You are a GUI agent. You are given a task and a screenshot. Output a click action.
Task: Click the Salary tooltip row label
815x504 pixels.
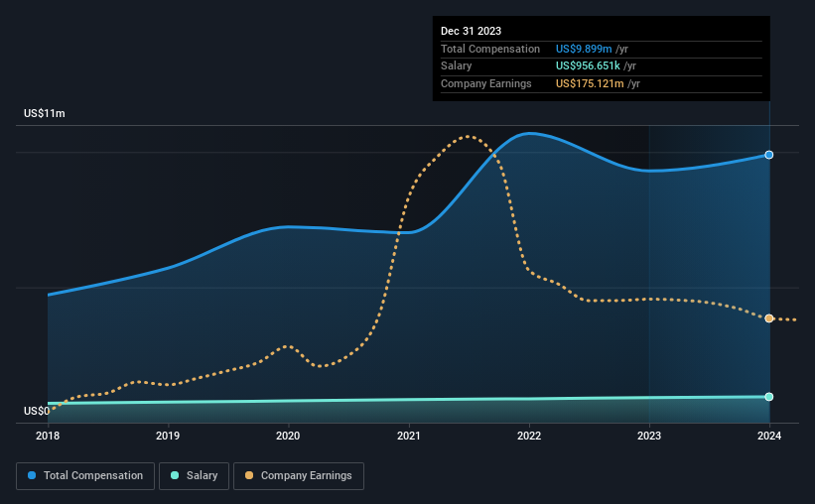[x=457, y=66]
